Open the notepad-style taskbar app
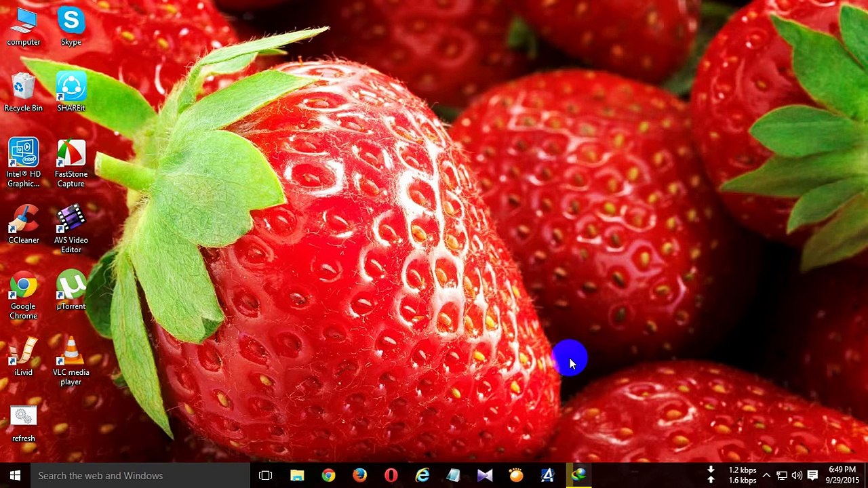The image size is (868, 488). pos(453,475)
